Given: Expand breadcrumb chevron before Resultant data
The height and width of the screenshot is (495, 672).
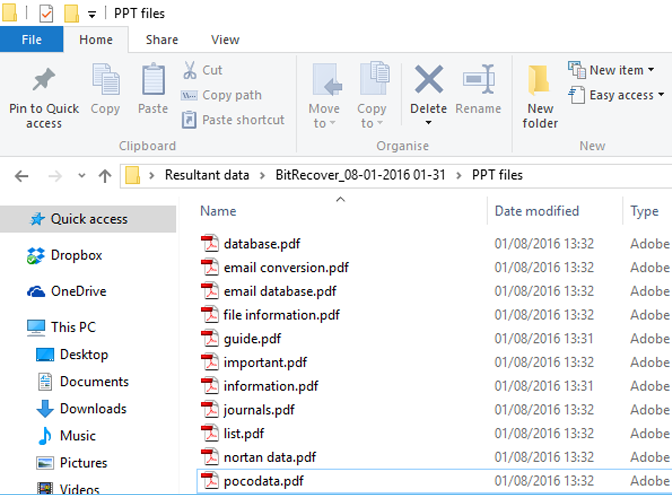Looking at the screenshot, I should point(151,175).
